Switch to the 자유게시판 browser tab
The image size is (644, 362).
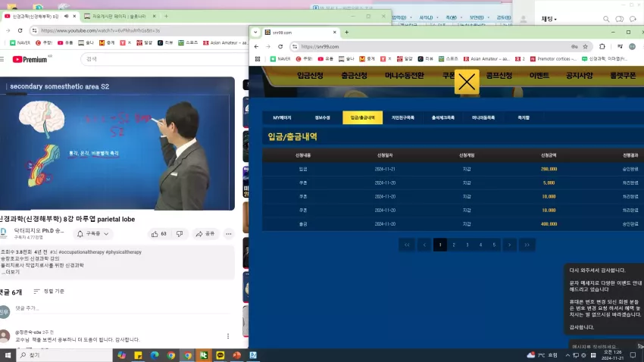click(x=120, y=17)
